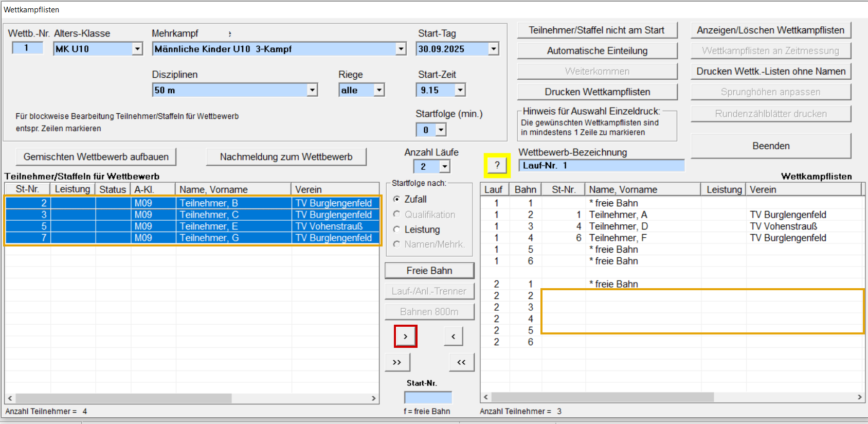The height and width of the screenshot is (424, 868).
Task: Click the Bahn column header in Wettkampflisten
Action: pos(525,189)
